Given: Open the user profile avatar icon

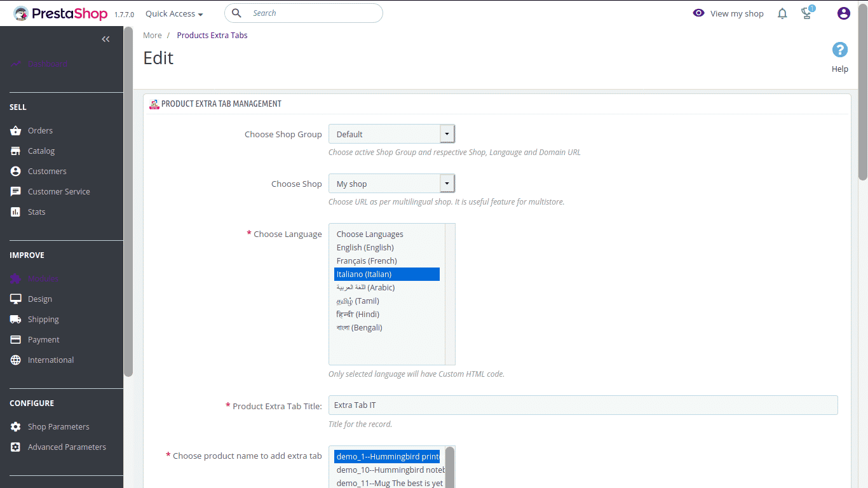Looking at the screenshot, I should pos(843,13).
